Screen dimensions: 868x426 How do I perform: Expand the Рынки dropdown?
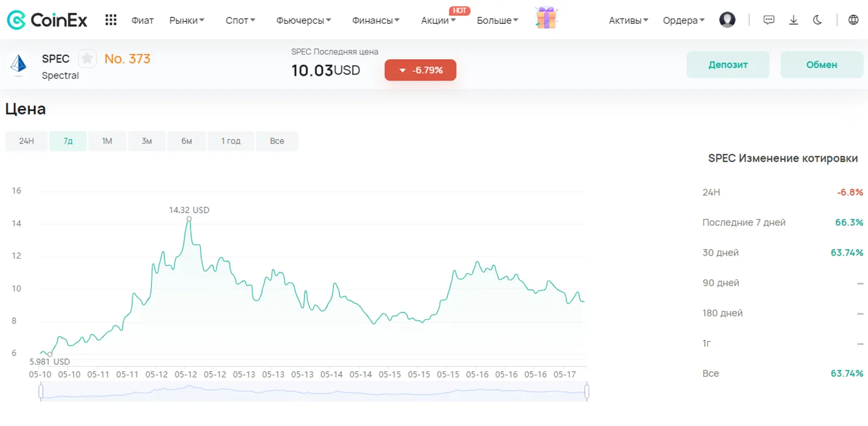187,21
